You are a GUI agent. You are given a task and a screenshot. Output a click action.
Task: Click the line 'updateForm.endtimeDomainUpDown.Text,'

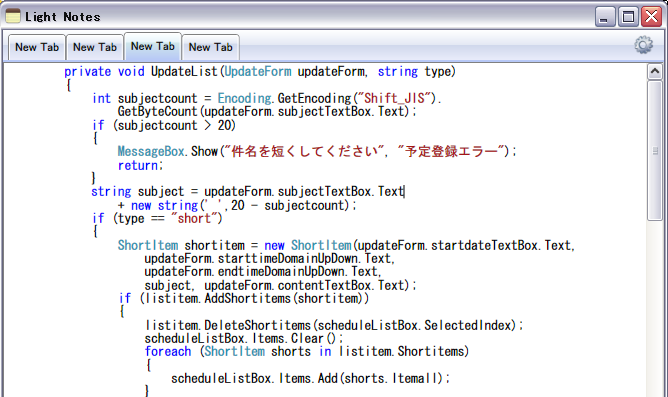coord(263,272)
